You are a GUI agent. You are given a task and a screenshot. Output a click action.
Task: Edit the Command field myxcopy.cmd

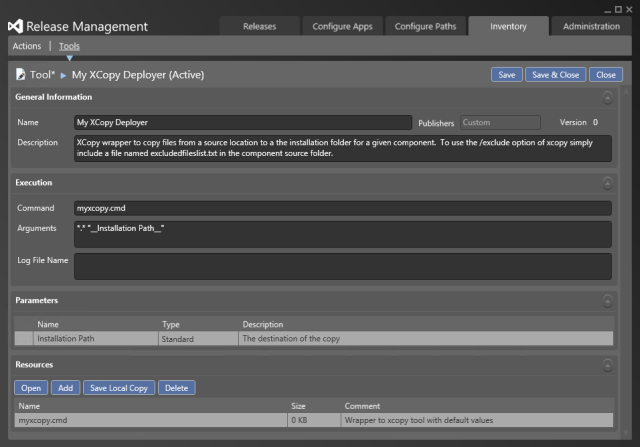coord(343,208)
